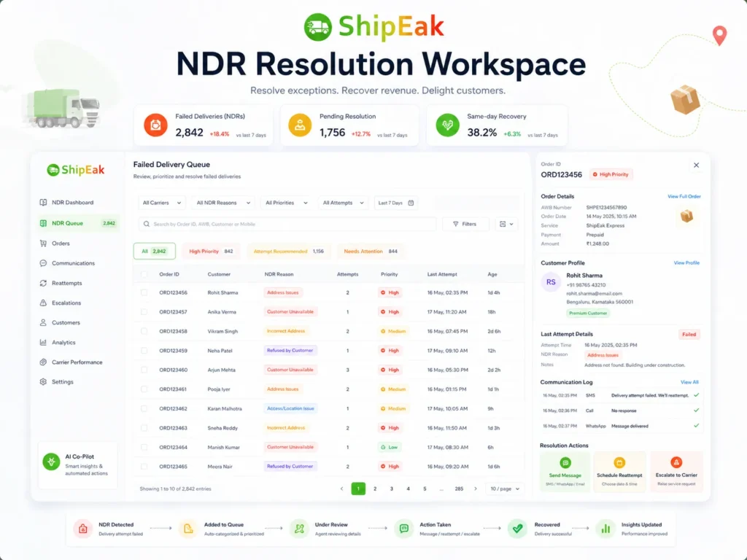747x560 pixels.
Task: Click the Pending Resolution yellow icon
Action: pos(300,125)
